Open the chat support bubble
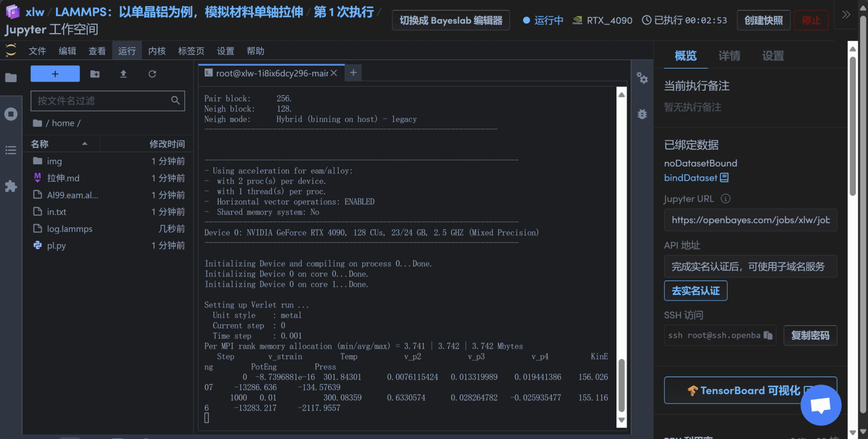Image resolution: width=868 pixels, height=439 pixels. 821,405
